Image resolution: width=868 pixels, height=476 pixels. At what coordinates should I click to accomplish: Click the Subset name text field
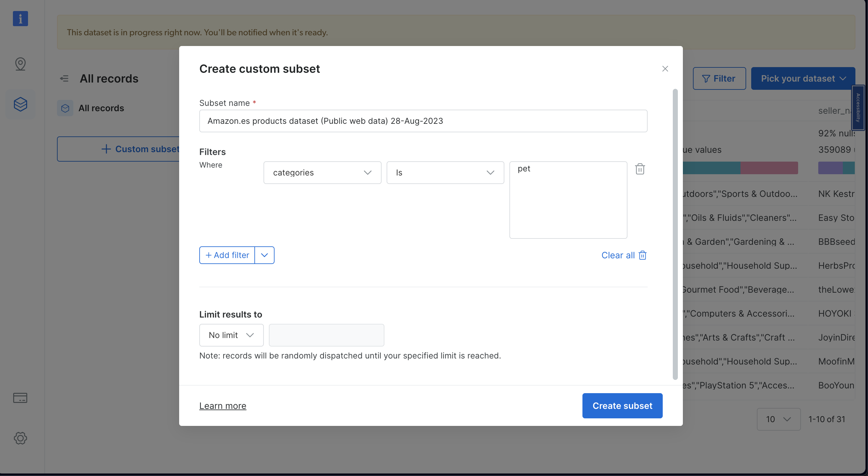[423, 121]
